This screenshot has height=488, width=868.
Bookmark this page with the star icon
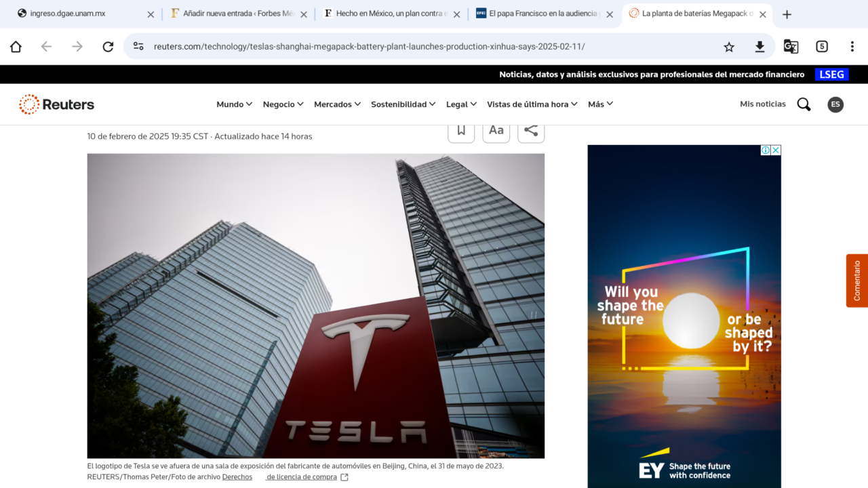tap(729, 47)
